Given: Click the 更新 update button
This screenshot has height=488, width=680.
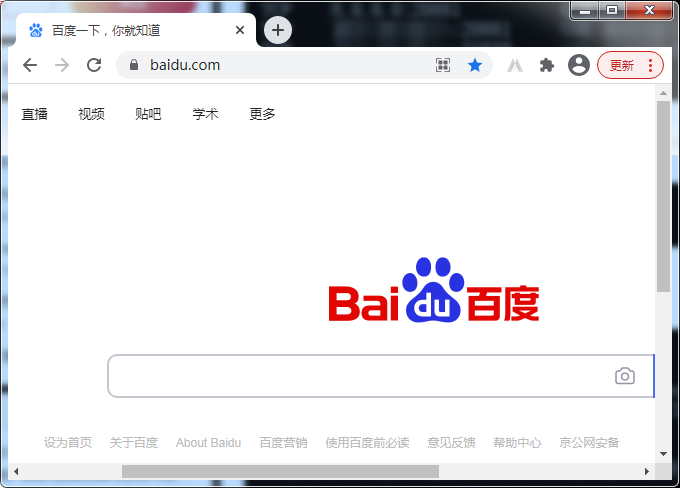Looking at the screenshot, I should [622, 65].
